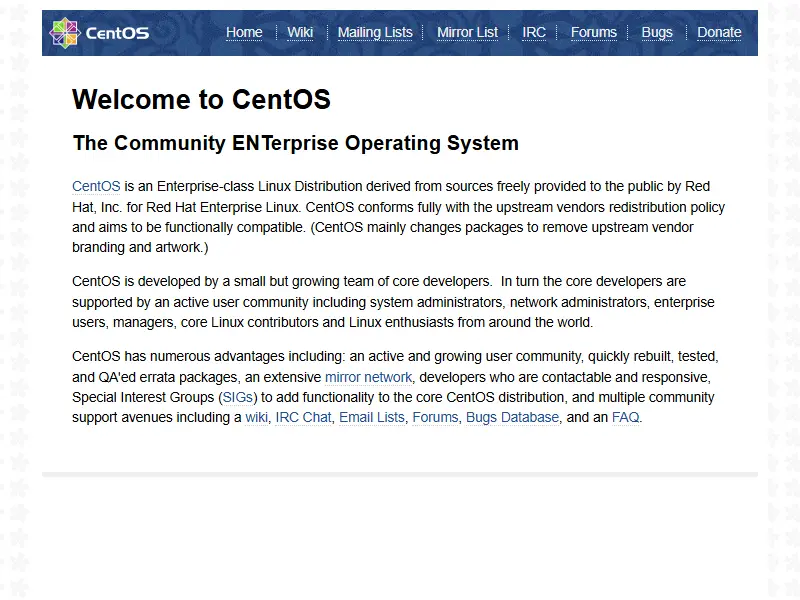
Task: Click the Donate link in the header
Action: [719, 33]
